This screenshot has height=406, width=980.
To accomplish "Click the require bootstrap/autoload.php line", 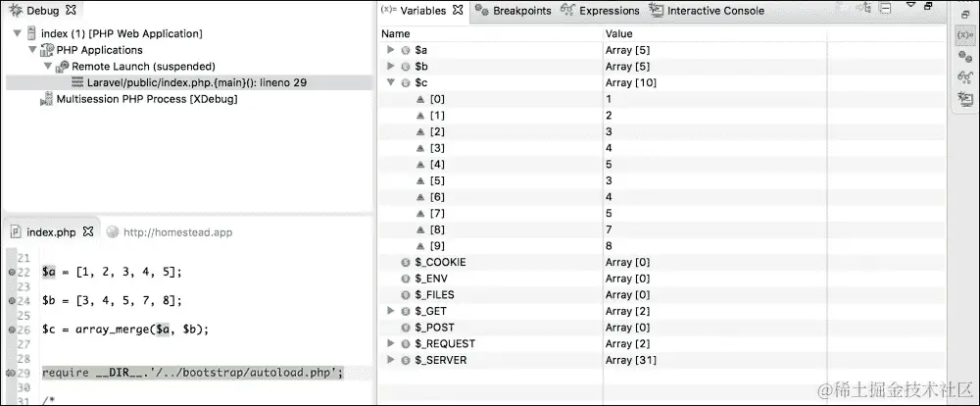I will point(192,373).
